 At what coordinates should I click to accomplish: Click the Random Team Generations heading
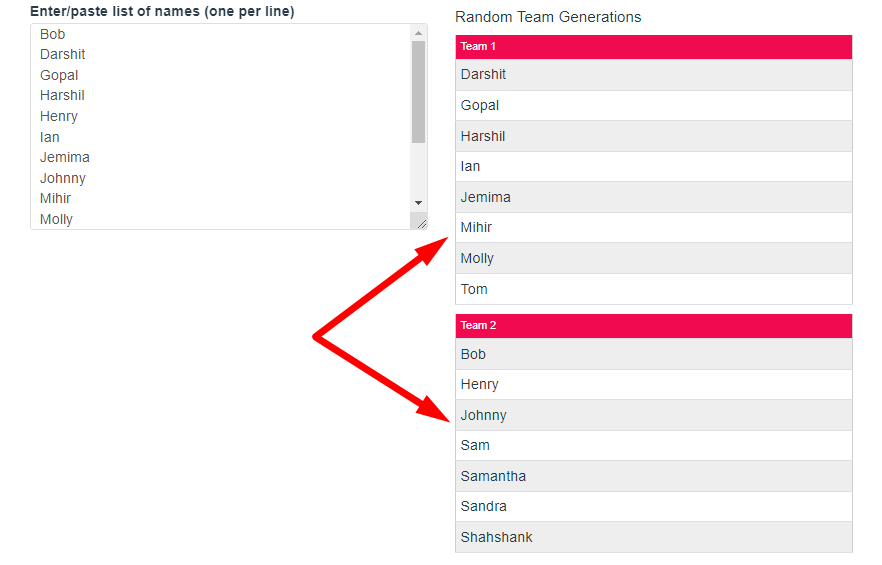(548, 17)
